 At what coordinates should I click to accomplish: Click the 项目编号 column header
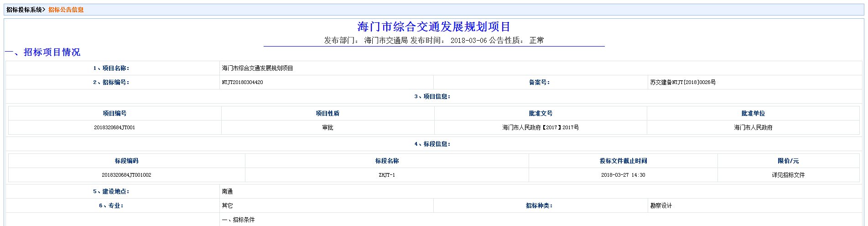coord(114,113)
